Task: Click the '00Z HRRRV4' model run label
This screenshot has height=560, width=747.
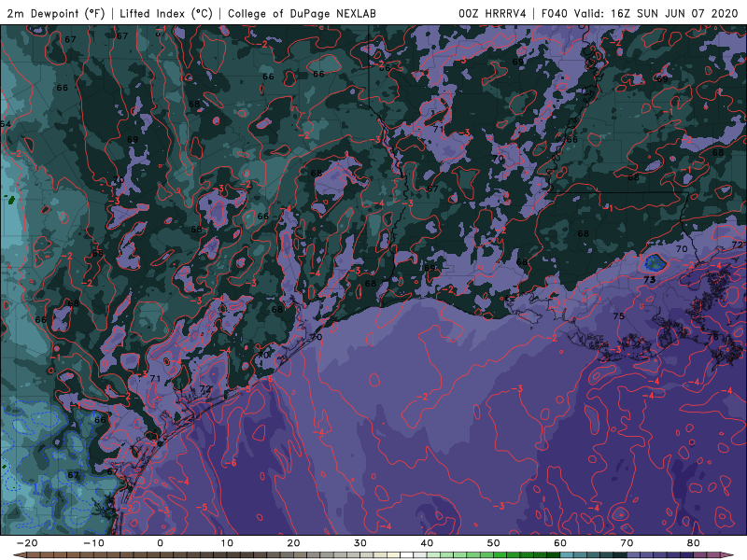Action: [x=492, y=13]
